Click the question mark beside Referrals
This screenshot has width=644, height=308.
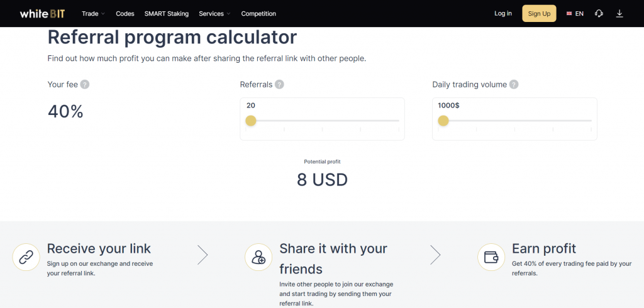point(279,85)
